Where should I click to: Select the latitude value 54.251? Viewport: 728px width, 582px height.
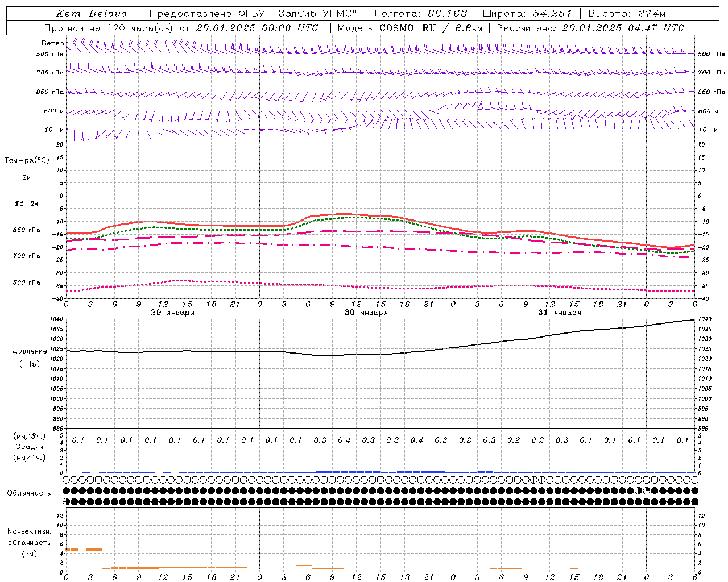552,14
